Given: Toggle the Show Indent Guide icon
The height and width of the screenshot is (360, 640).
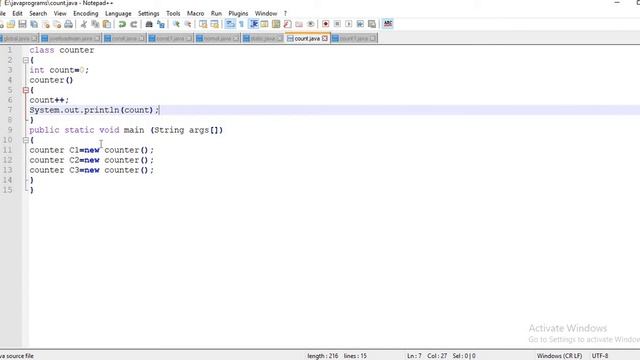Looking at the screenshot, I should pos(253,24).
